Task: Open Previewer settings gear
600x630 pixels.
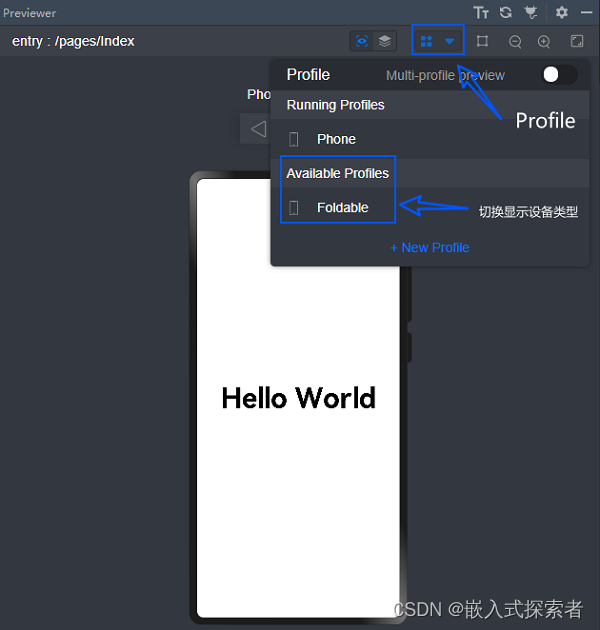Action: 561,12
